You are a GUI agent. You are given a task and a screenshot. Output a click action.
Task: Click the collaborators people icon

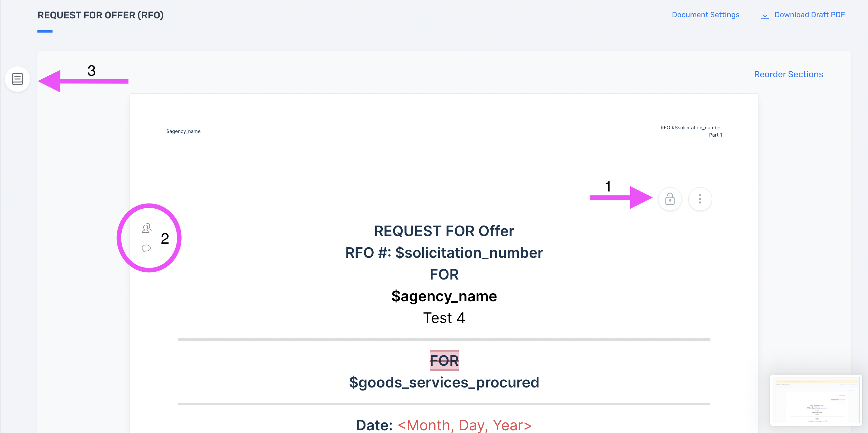click(x=147, y=228)
